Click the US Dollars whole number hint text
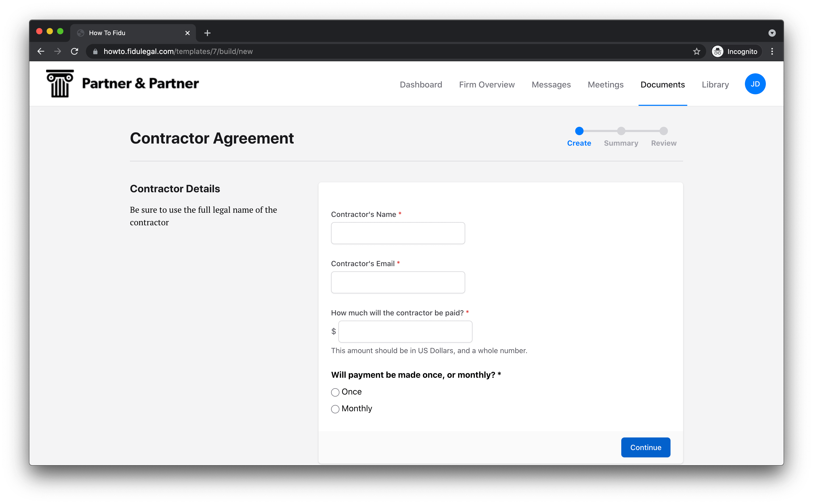The height and width of the screenshot is (504, 813). tap(429, 351)
